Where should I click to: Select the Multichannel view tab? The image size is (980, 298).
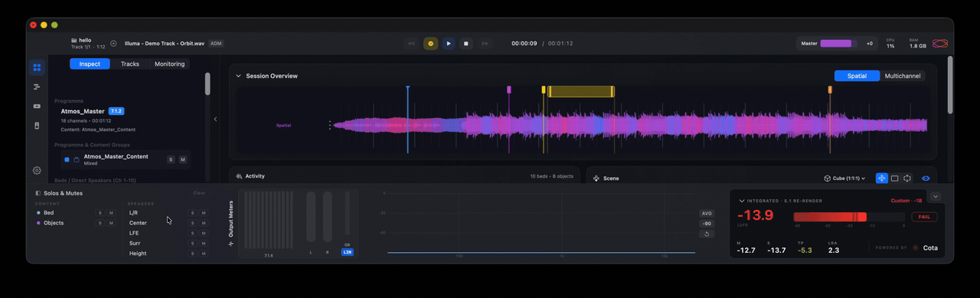902,76
